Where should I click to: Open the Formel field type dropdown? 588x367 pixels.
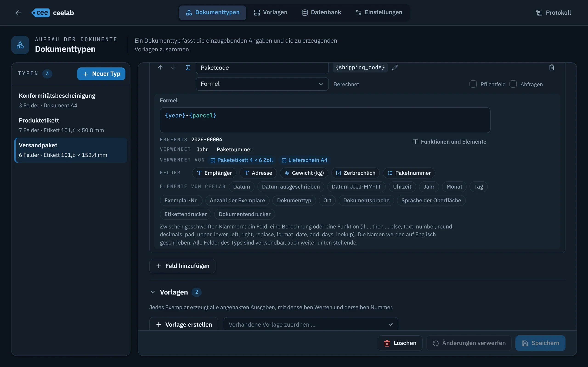262,84
